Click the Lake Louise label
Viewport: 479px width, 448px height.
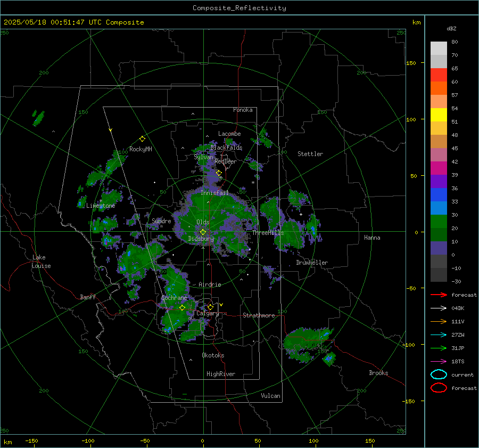point(42,262)
